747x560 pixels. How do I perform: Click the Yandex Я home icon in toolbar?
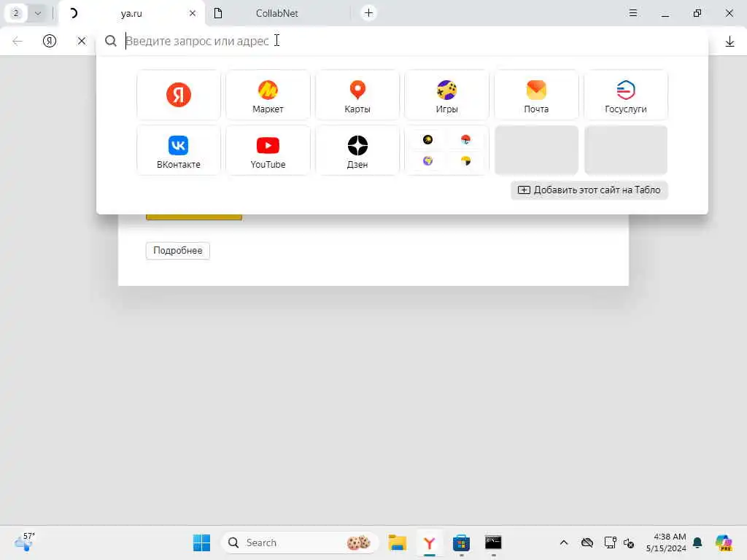tap(50, 41)
